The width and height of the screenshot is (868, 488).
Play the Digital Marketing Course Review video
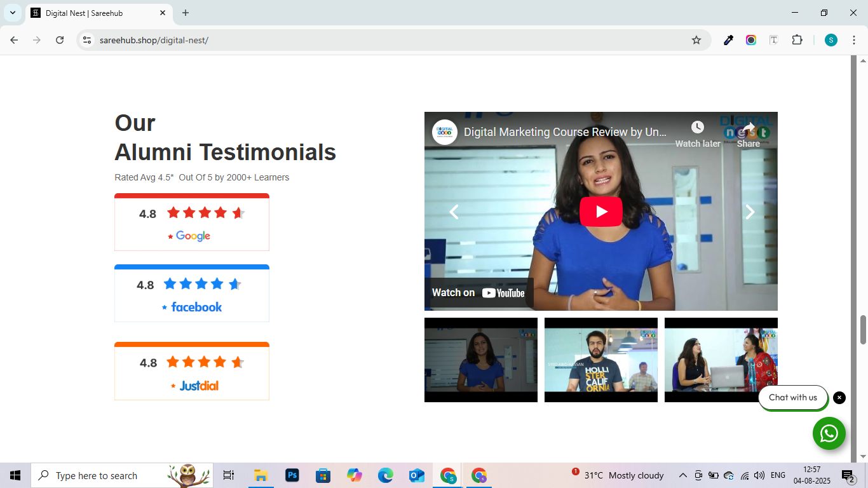600,212
